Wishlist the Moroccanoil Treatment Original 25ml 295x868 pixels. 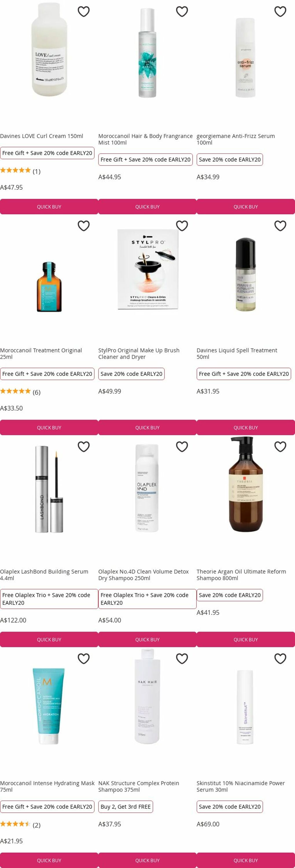(x=84, y=226)
